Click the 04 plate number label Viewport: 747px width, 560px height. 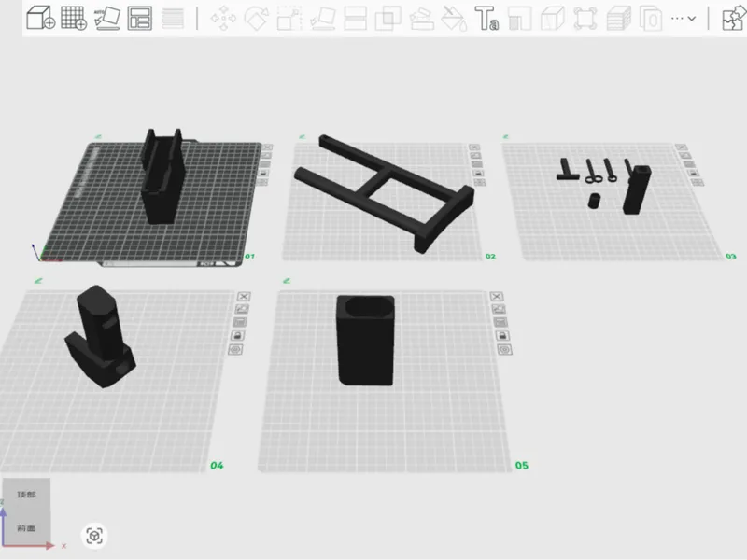tap(217, 465)
